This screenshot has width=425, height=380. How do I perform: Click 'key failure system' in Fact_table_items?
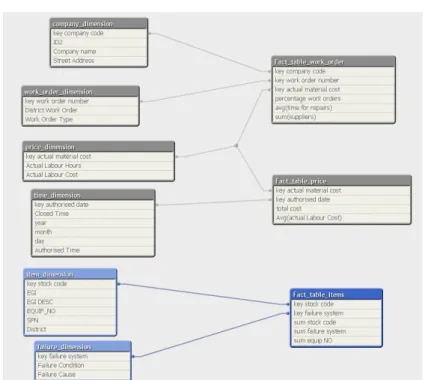pyautogui.click(x=336, y=313)
